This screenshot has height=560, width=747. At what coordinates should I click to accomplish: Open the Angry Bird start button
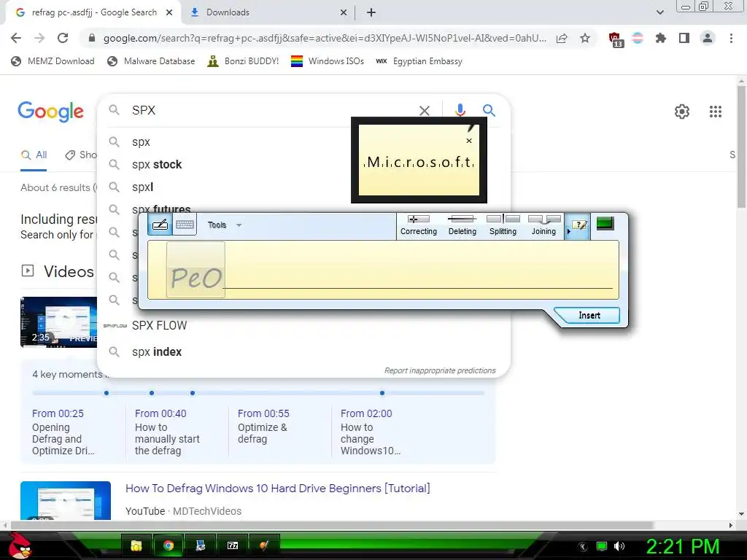[20, 545]
